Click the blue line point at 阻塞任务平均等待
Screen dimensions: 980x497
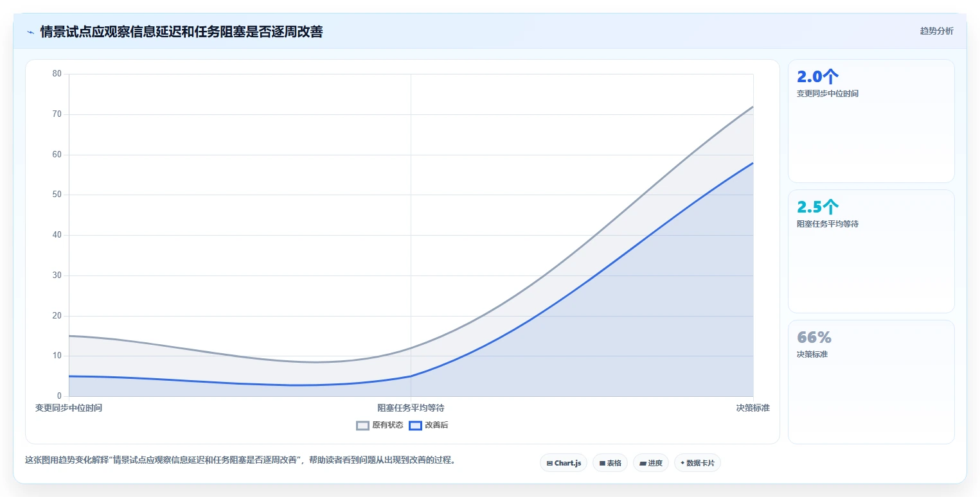tap(411, 376)
